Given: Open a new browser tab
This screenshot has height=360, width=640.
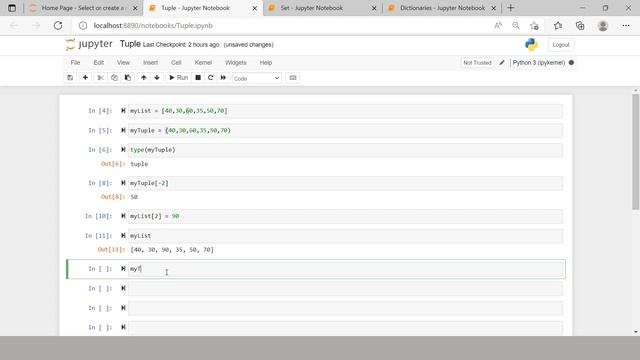Looking at the screenshot, I should click(511, 8).
